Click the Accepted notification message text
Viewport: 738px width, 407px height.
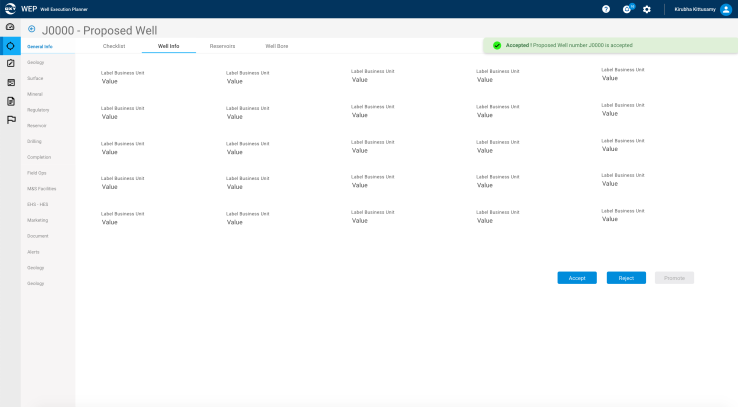pos(569,45)
